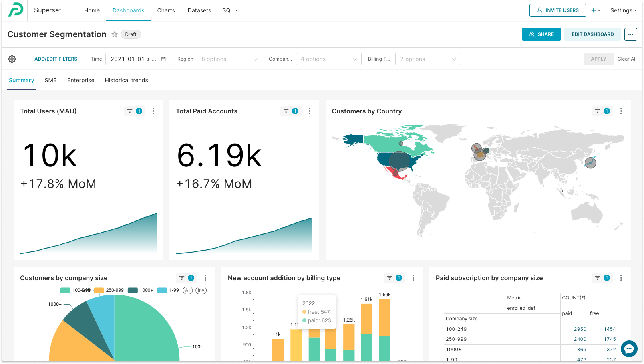This screenshot has width=644, height=364.
Task: Click the SHARE button
Action: pyautogui.click(x=541, y=34)
